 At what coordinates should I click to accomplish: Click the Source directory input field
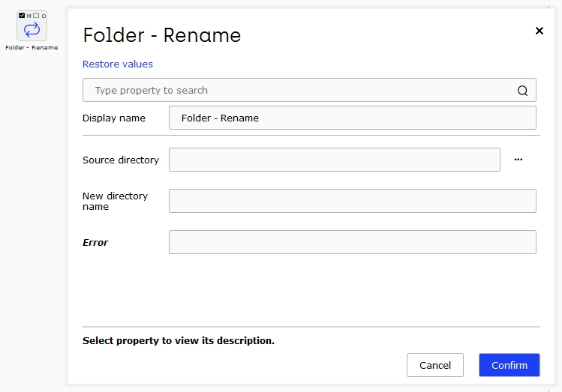(335, 160)
